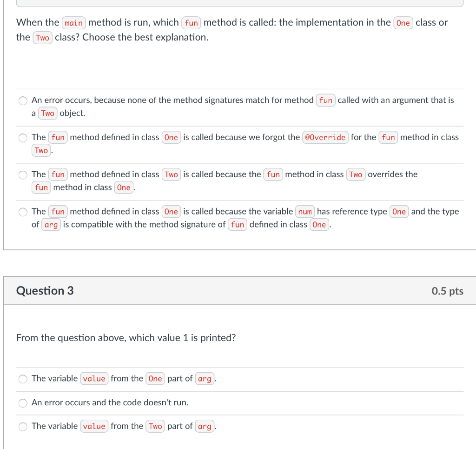Select the radio button for "An error occurs" answer
This screenshot has height=449, width=476.
[x=23, y=101]
